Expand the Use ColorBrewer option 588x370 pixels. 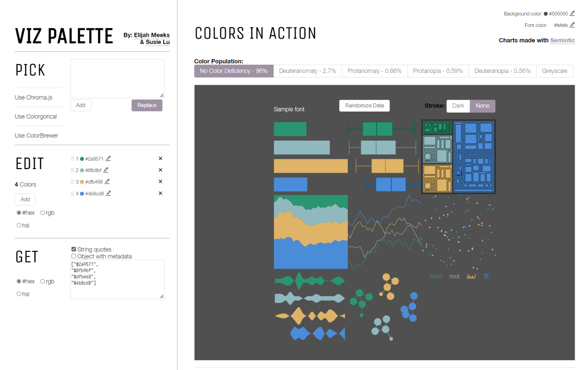[x=36, y=136]
